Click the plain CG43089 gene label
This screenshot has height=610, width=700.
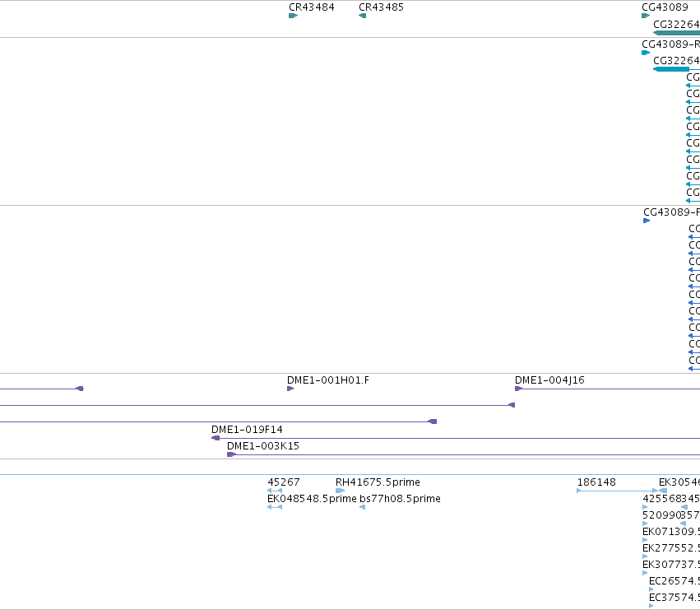665,7
